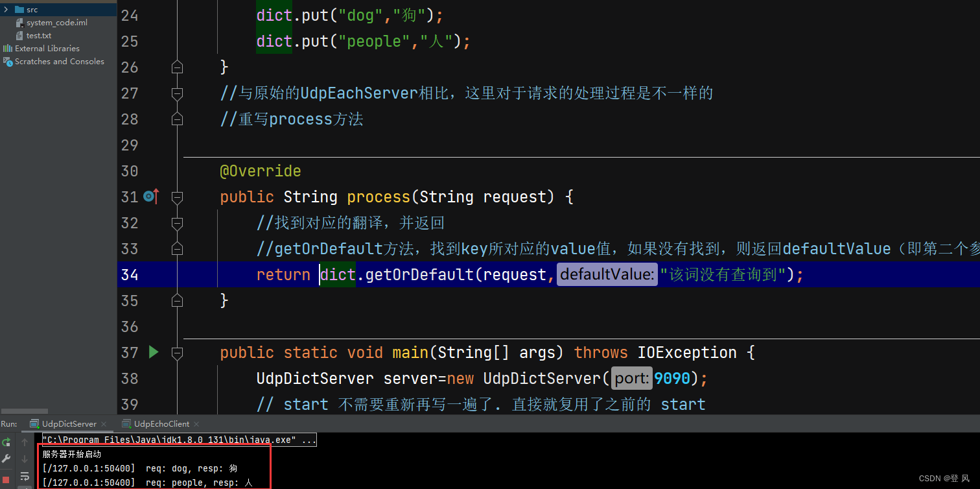980x489 pixels.
Task: Click the project panel horizontal scrollbar
Action: click(24, 411)
